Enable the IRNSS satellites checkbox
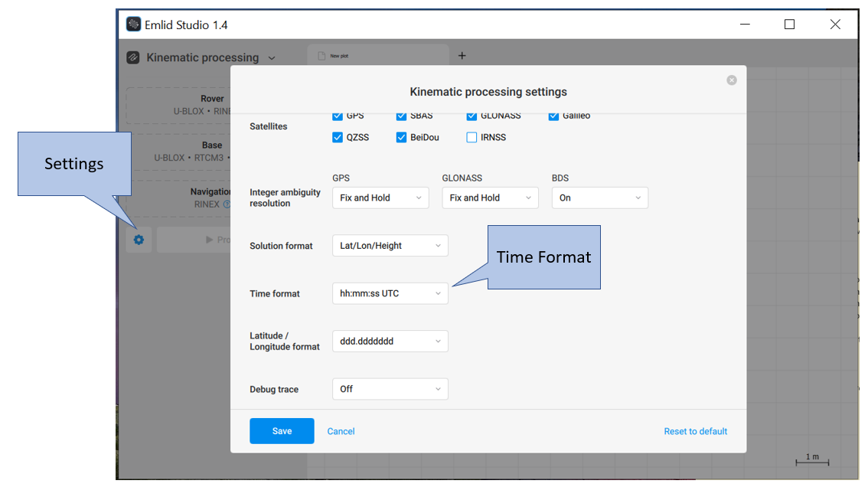 [x=472, y=137]
